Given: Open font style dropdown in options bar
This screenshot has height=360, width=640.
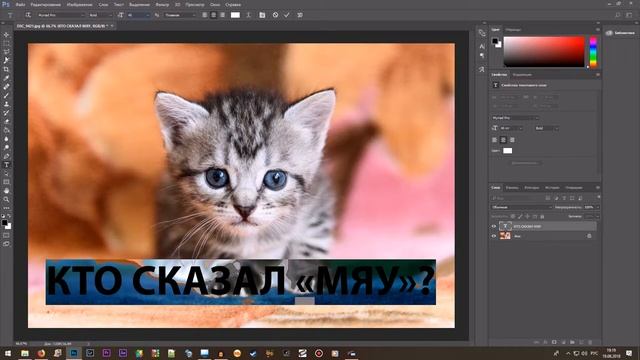Looking at the screenshot, I should 100,15.
